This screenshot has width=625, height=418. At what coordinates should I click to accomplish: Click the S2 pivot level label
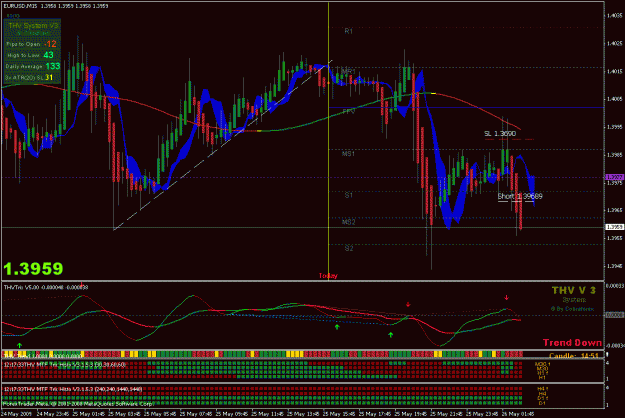click(x=349, y=248)
